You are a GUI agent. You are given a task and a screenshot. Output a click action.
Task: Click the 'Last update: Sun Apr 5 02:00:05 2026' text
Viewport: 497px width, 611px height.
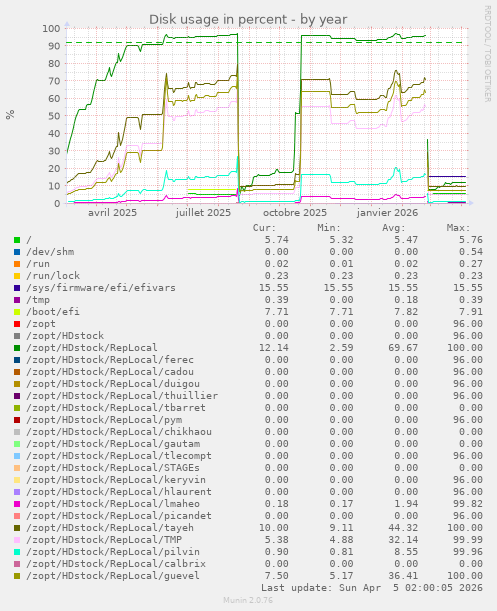pyautogui.click(x=372, y=588)
